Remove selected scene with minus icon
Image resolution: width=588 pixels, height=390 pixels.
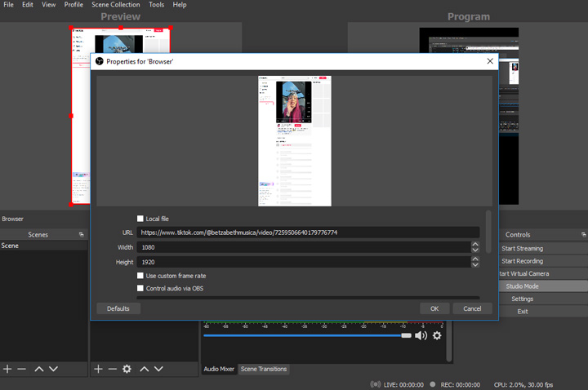click(22, 369)
